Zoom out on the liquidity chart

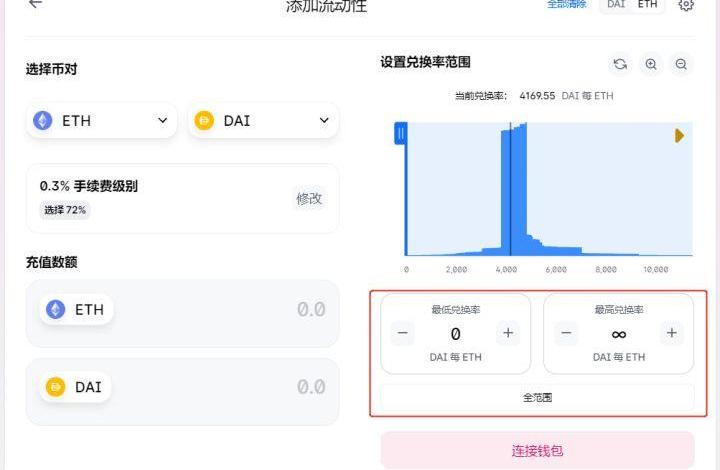click(681, 64)
